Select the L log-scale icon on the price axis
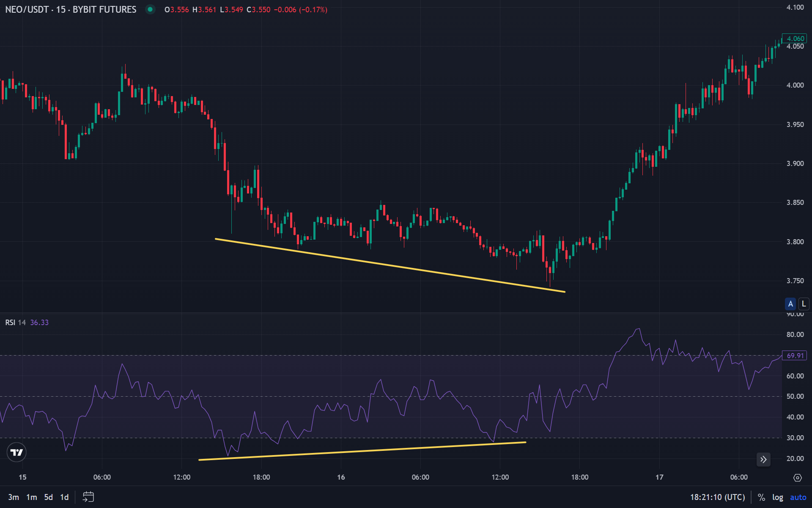This screenshot has height=508, width=812. [x=803, y=304]
